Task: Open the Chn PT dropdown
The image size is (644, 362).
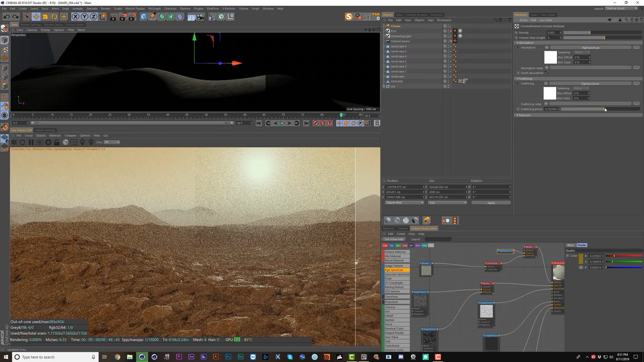Action: pos(112,142)
